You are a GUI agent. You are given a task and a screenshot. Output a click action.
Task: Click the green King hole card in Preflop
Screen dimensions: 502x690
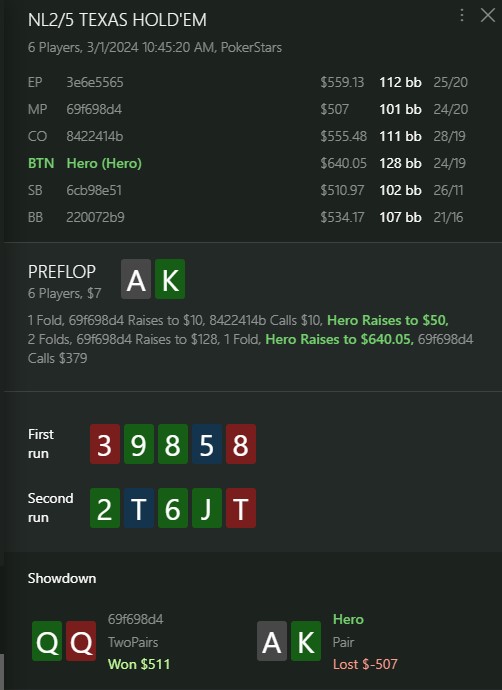coord(170,279)
